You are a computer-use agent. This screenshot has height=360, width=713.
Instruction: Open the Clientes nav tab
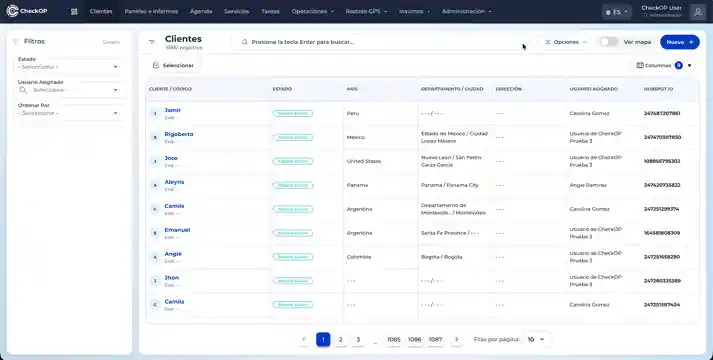101,11
